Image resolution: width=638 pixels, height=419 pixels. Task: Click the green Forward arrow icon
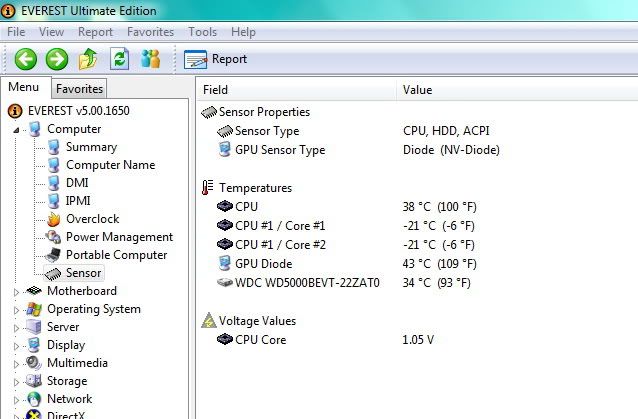coord(57,59)
